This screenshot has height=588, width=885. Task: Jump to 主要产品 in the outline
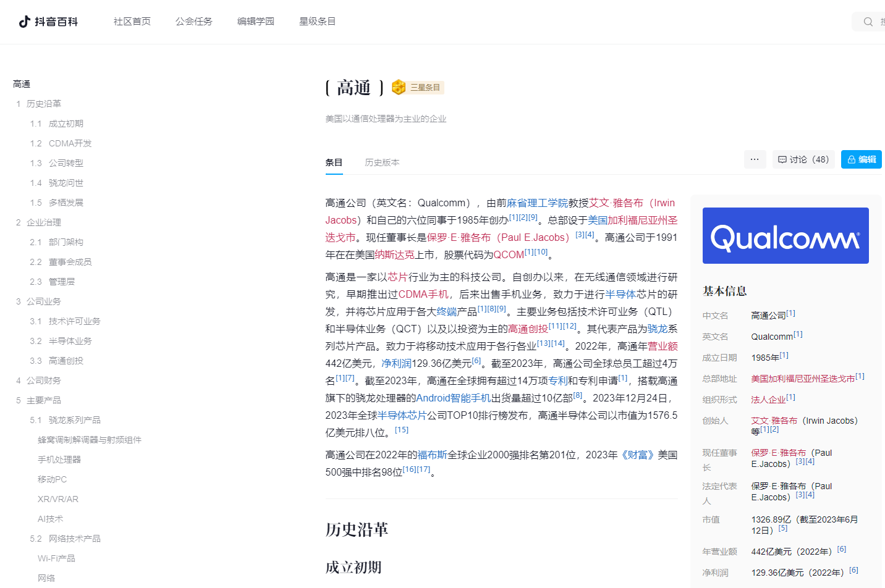44,400
